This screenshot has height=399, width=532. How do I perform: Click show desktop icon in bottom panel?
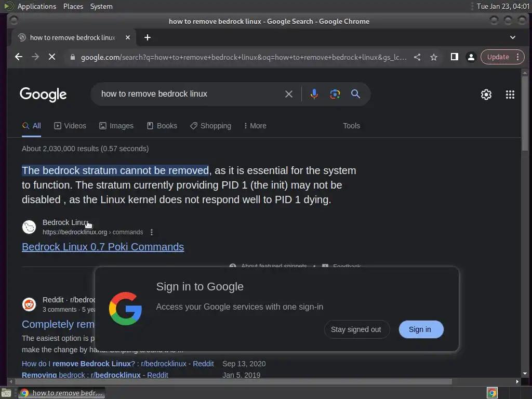point(6,393)
